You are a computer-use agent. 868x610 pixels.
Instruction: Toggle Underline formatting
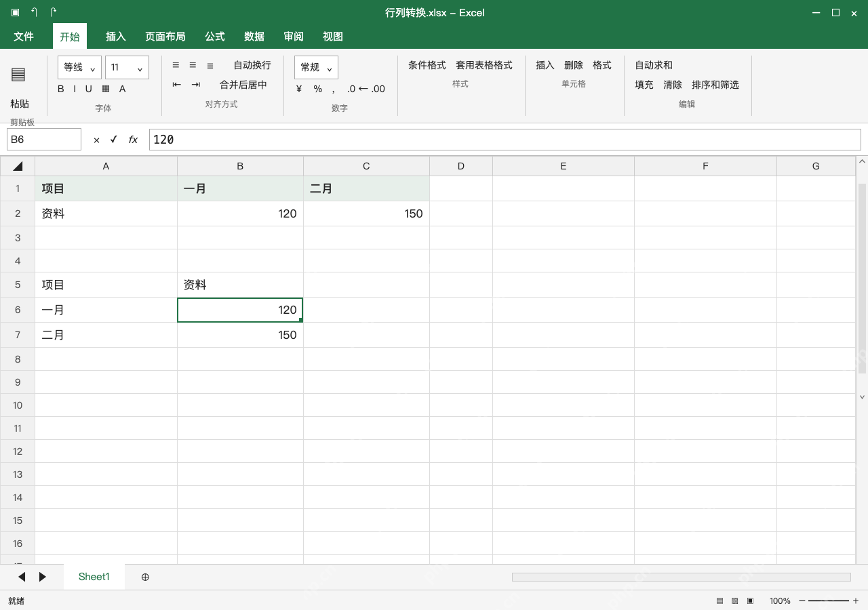[88, 89]
